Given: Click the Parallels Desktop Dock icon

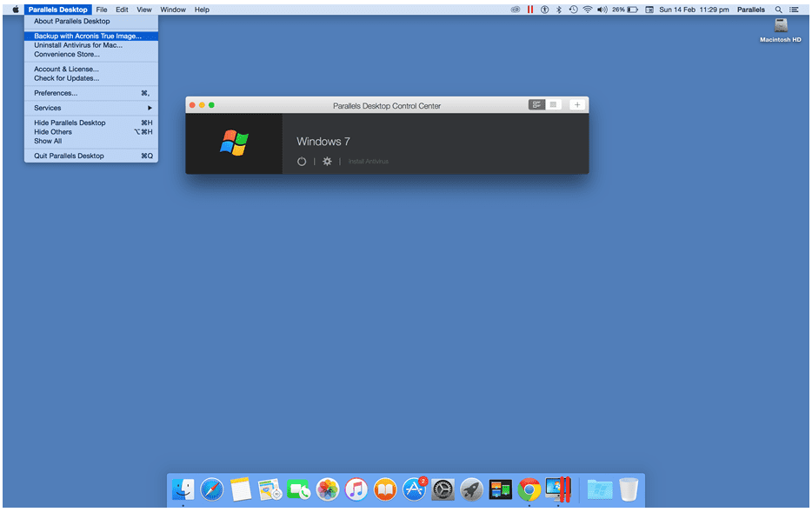Looking at the screenshot, I should tap(558, 489).
